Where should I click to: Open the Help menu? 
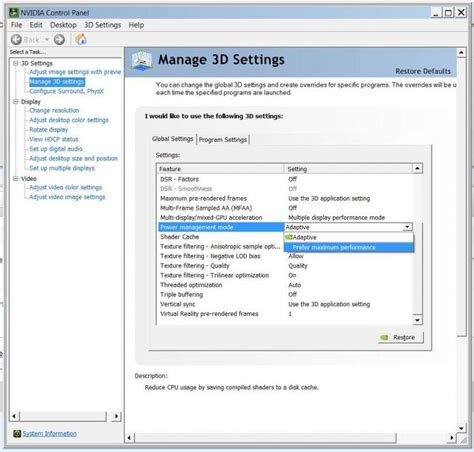pos(136,25)
